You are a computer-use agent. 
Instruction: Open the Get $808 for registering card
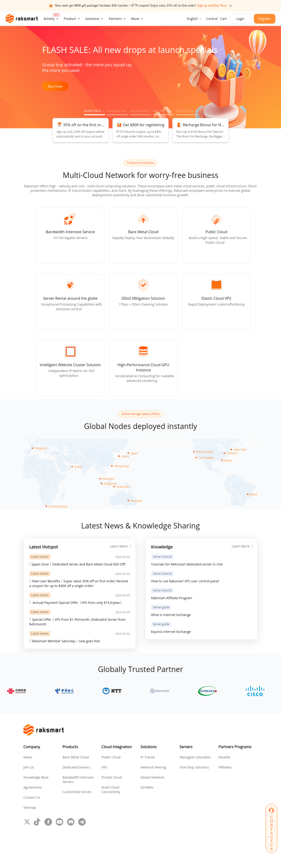(x=140, y=130)
